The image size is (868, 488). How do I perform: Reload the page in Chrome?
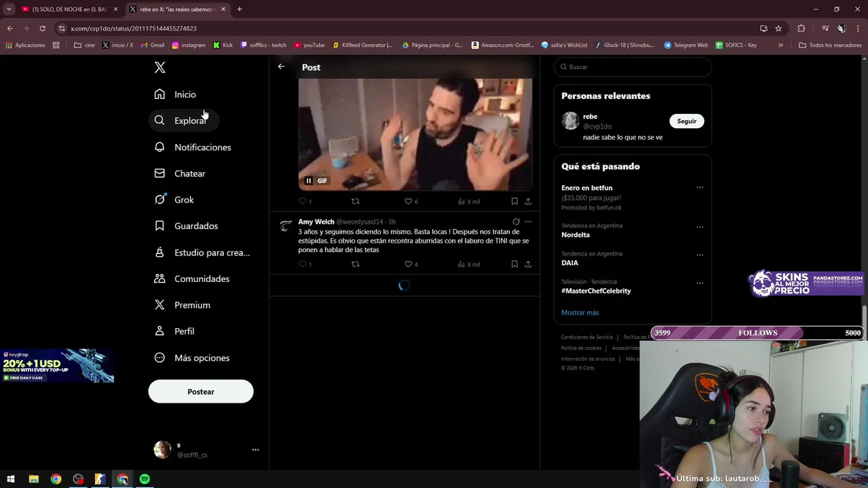click(42, 28)
